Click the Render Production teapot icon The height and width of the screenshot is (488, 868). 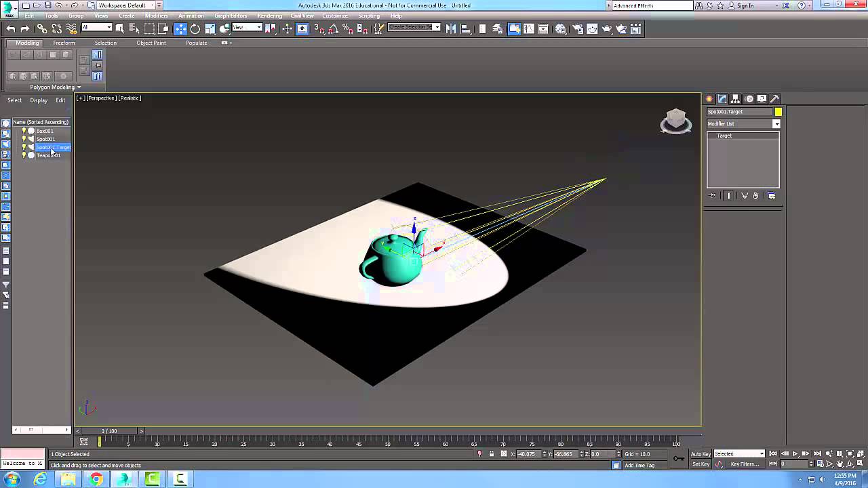[x=607, y=28]
